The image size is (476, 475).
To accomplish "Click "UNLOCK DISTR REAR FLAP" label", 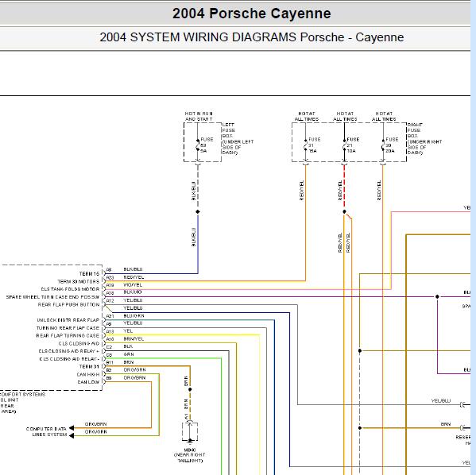I will tap(68, 320).
